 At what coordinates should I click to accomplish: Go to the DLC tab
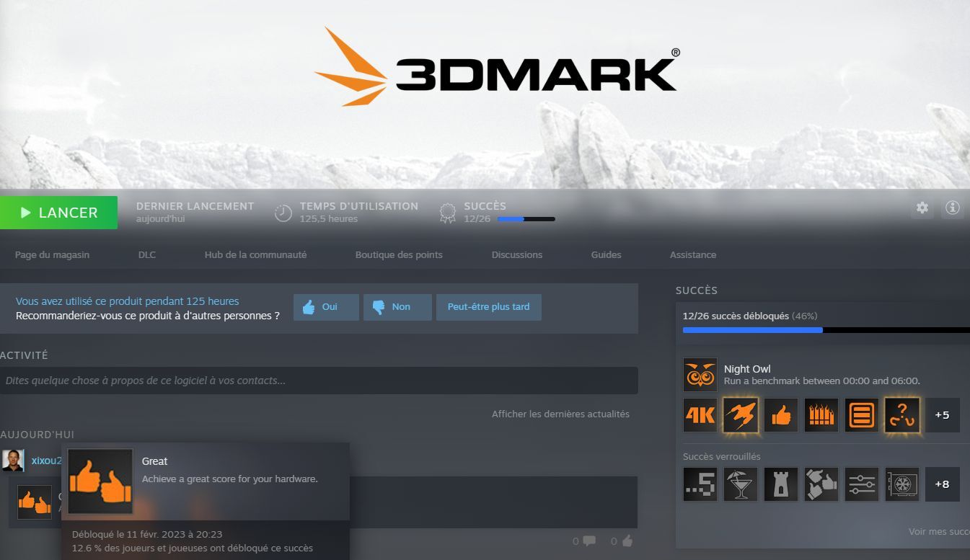[x=147, y=254]
